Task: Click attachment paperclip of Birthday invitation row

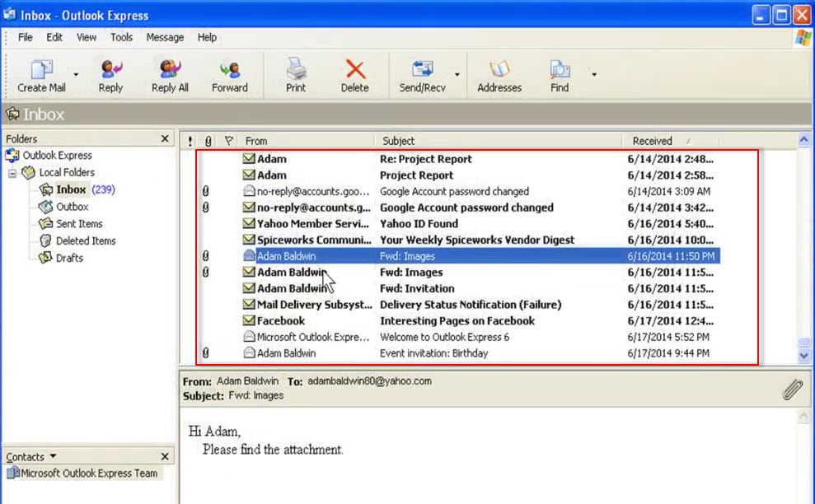Action: point(206,352)
